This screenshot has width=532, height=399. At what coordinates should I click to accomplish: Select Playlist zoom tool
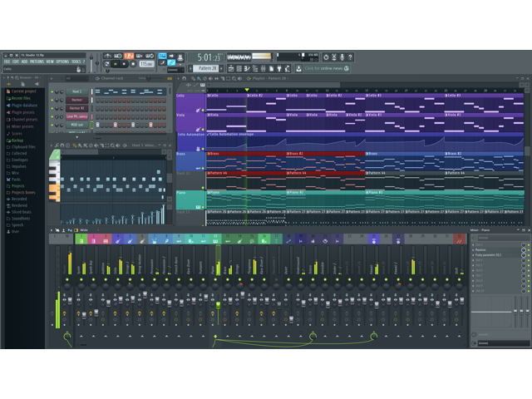pos(234,78)
